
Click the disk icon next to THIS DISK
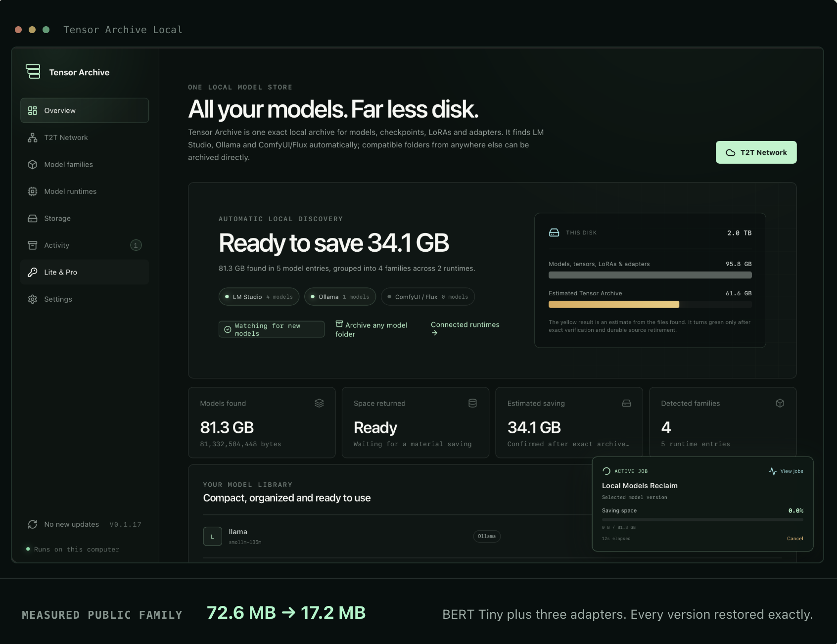coord(554,232)
